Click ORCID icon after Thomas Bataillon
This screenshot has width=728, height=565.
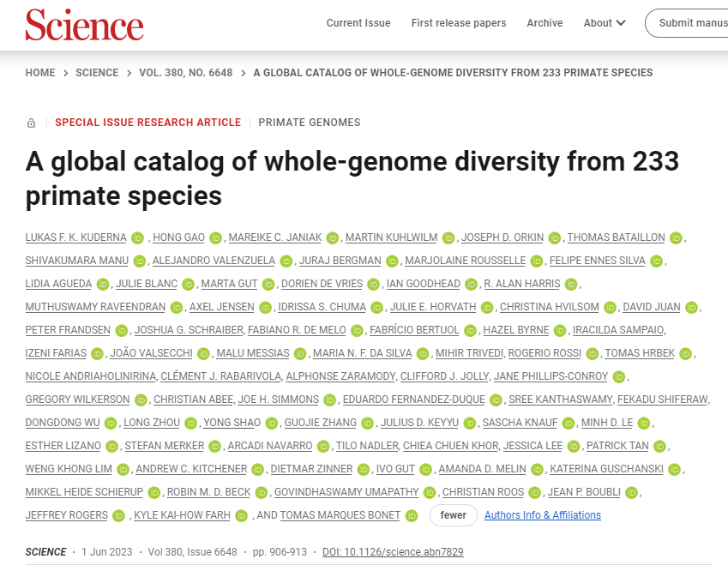(676, 237)
